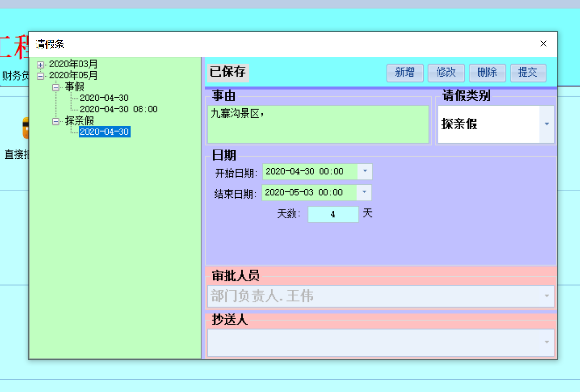Click the 新增 button
Viewport: 580px width, 392px height.
pos(405,73)
